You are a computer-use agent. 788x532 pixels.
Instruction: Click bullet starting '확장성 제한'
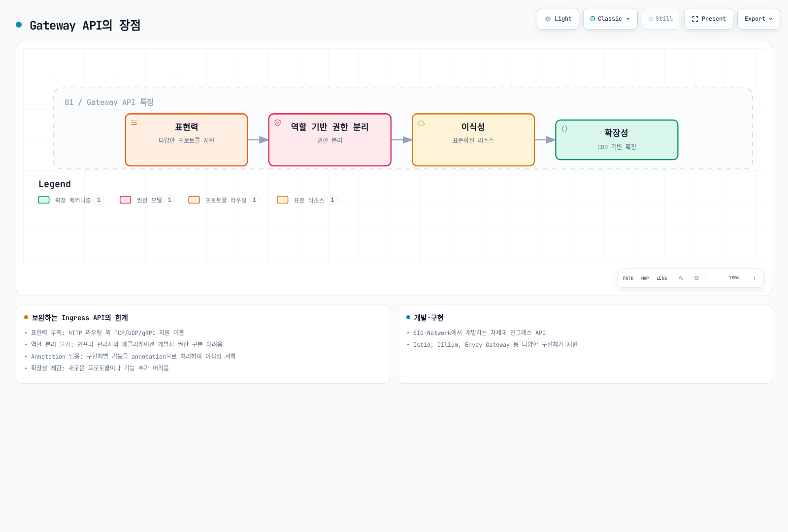coord(100,368)
